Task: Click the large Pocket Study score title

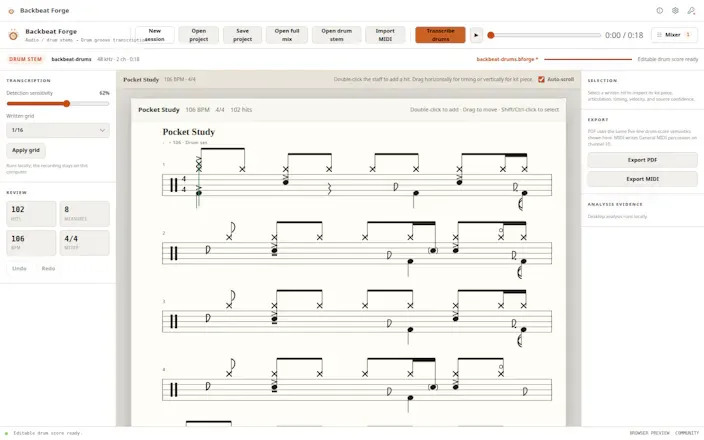Action: tap(189, 132)
